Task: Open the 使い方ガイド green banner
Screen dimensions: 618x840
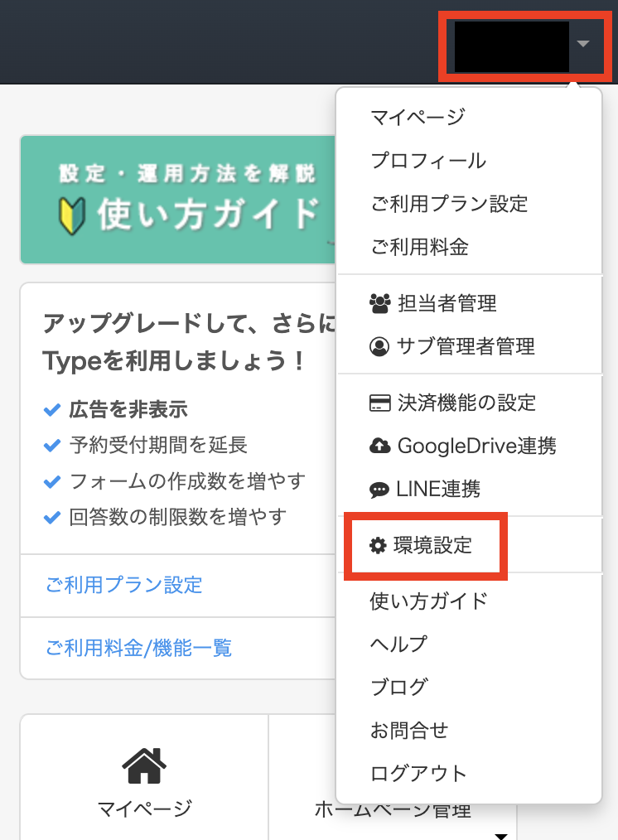Action: click(x=178, y=200)
